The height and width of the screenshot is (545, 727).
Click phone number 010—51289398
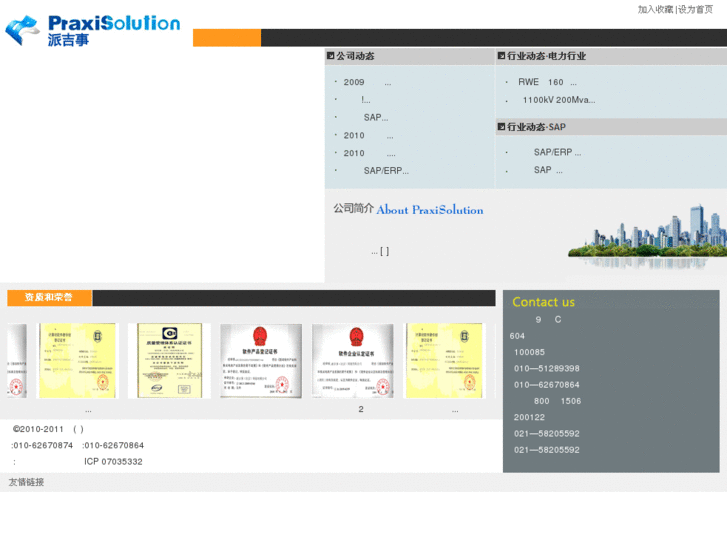[547, 369]
